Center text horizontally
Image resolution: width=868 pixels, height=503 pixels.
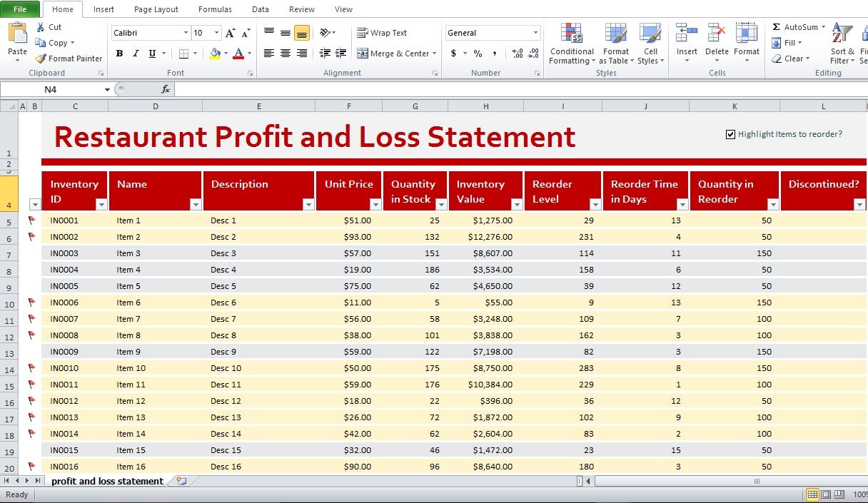click(x=286, y=54)
